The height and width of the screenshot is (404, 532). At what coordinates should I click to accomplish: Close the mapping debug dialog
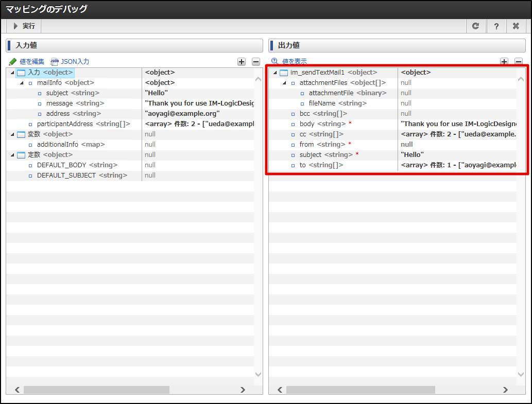pyautogui.click(x=516, y=26)
